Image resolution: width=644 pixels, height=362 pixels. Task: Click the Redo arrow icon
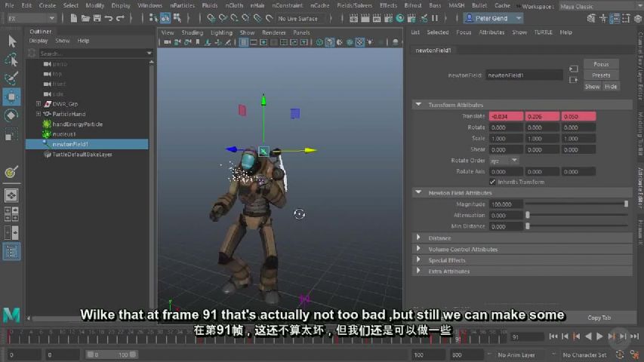pos(120,18)
